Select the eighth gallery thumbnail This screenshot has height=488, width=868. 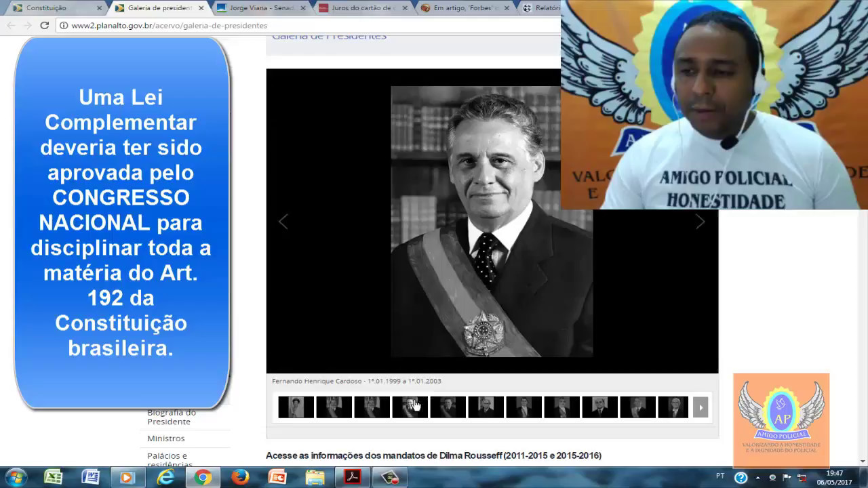point(561,407)
